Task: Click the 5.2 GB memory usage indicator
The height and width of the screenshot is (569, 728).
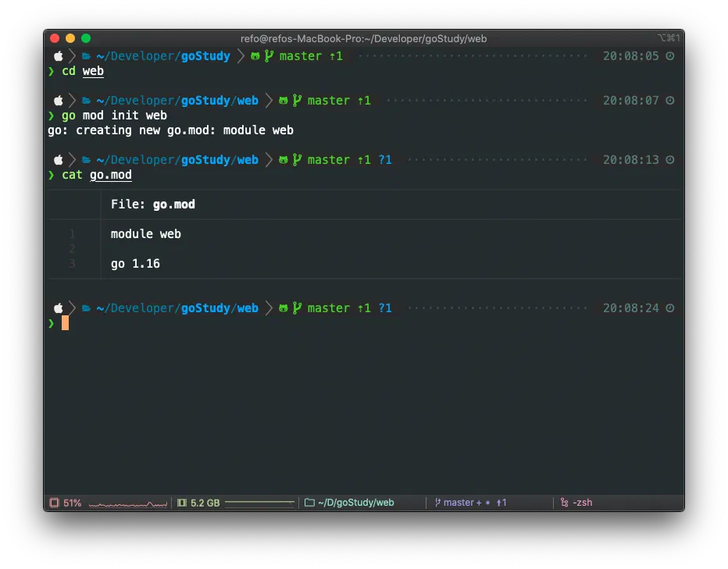Action: click(205, 503)
